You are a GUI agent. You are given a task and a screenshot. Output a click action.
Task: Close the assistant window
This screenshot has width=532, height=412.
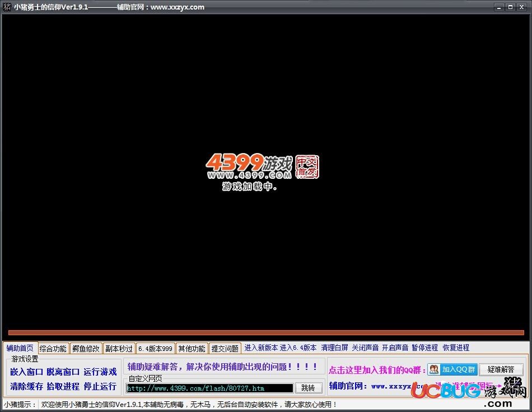tap(521, 7)
